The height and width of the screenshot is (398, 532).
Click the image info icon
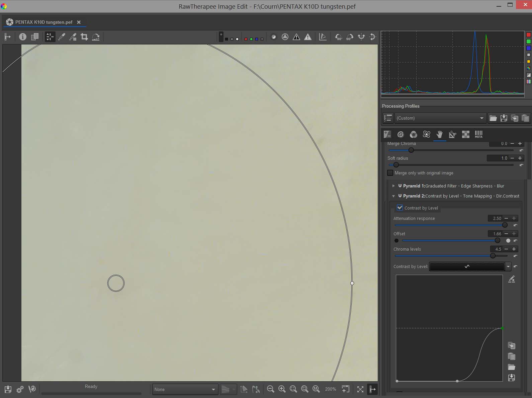(22, 37)
